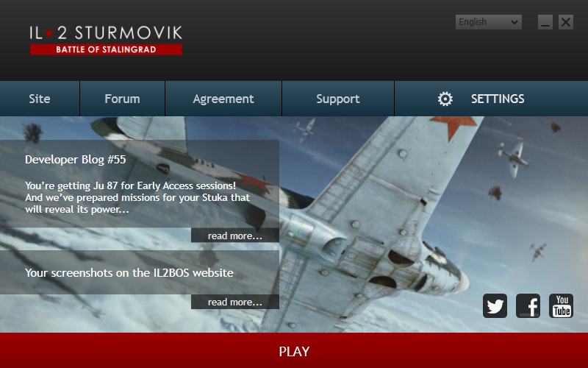Open the SETTINGS text label
The width and height of the screenshot is (588, 368).
click(x=498, y=99)
